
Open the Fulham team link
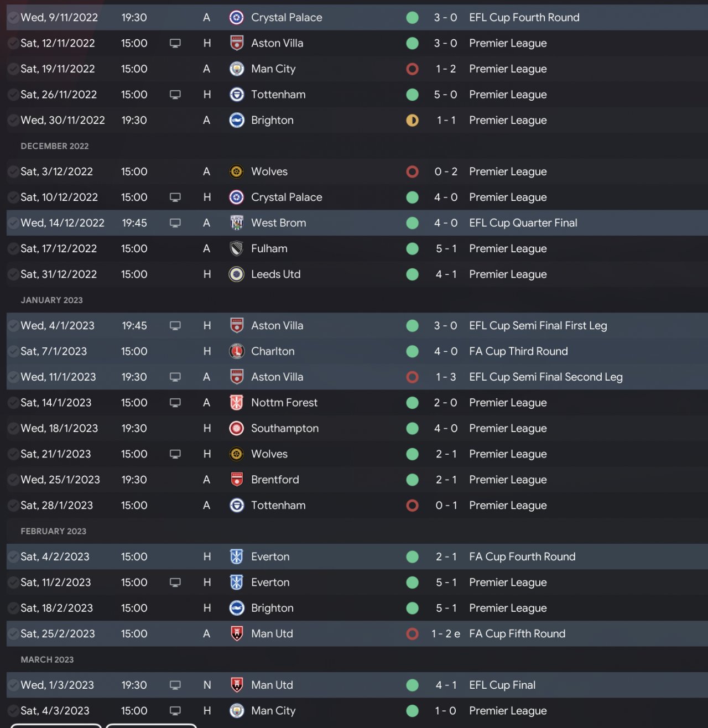click(x=269, y=249)
